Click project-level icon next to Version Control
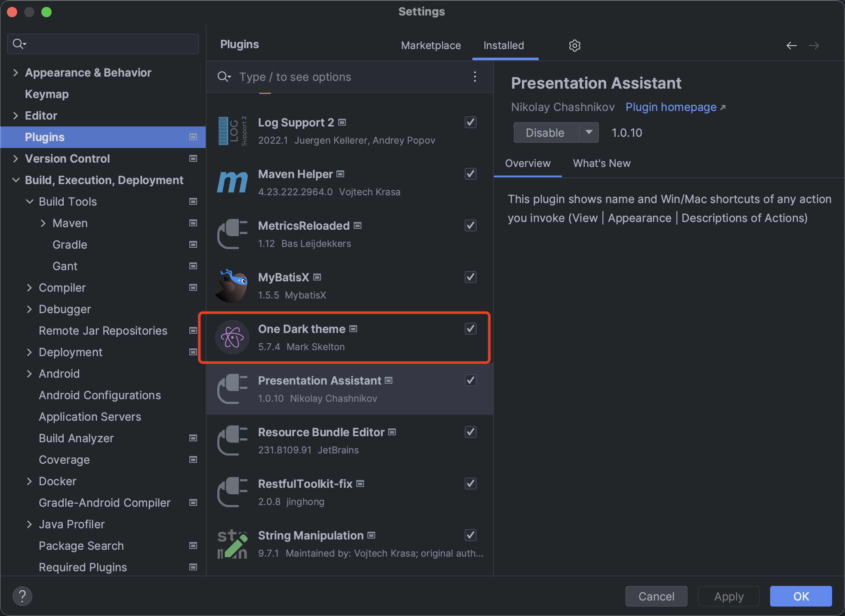Screen dimensions: 845x616 (193, 158)
